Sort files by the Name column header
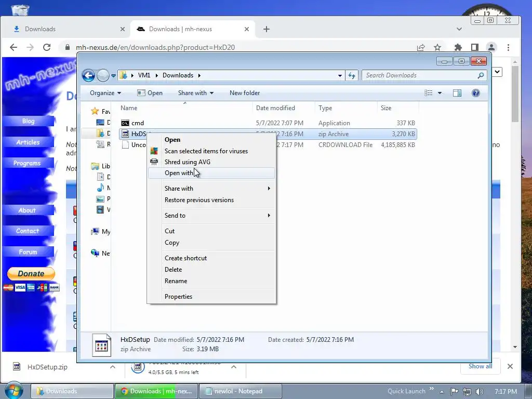The height and width of the screenshot is (399, 532). (x=185, y=108)
